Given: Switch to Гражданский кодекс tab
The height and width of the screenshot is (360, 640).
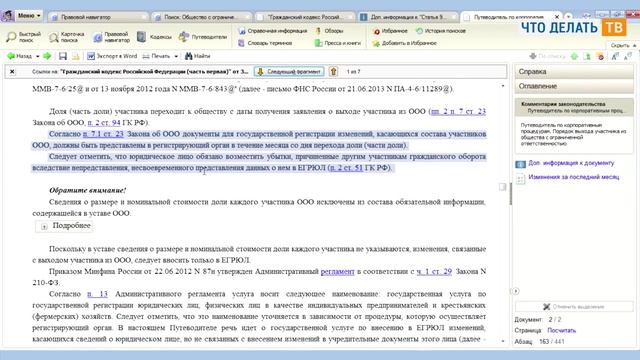Looking at the screenshot, I should coord(305,17).
